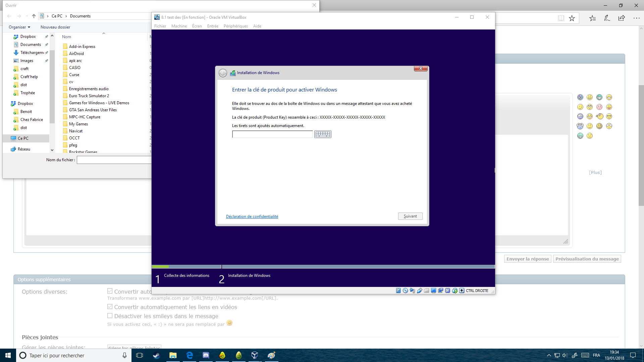Click the browser page vertical scrollbar
This screenshot has height=362, width=644.
[641, 146]
